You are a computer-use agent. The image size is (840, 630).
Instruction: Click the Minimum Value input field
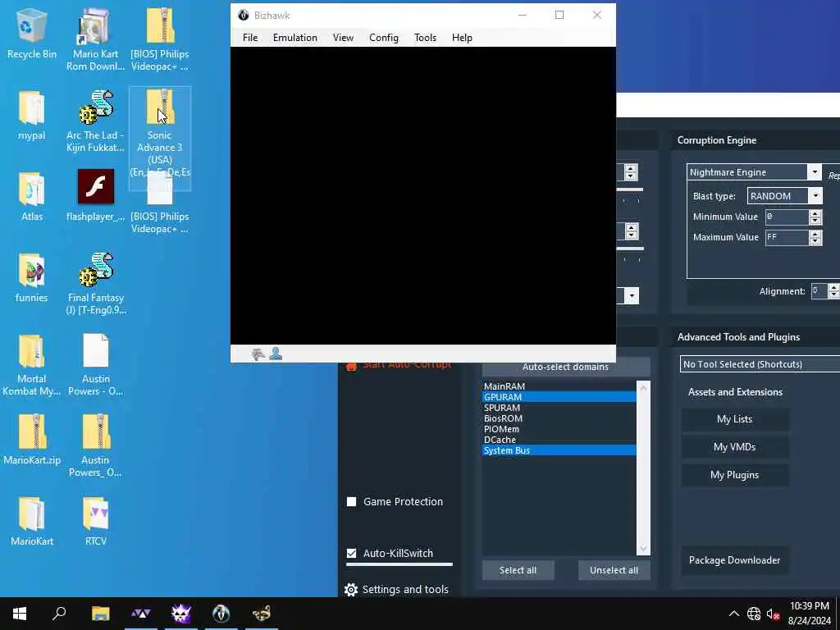coord(787,217)
